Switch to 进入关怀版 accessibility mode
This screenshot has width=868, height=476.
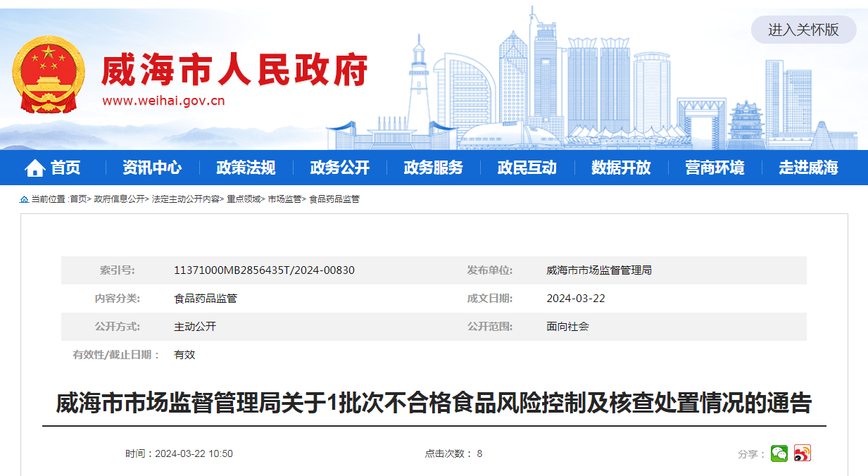[x=803, y=30]
